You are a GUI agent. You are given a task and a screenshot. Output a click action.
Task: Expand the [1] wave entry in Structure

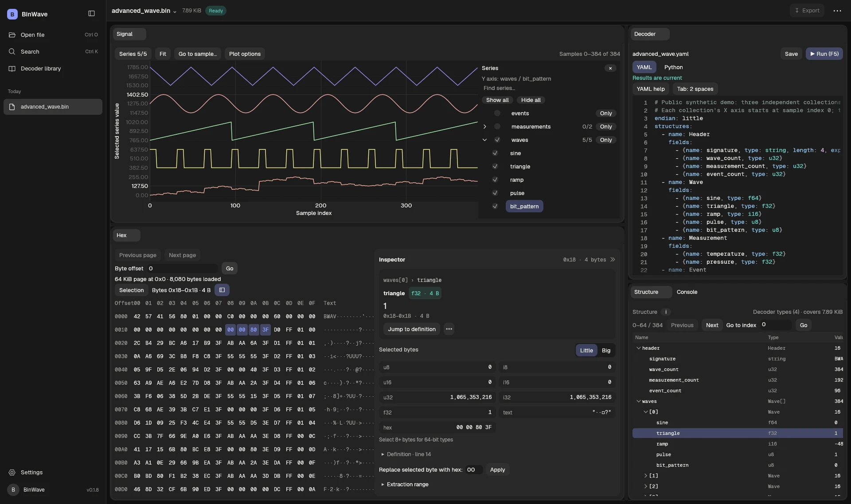tap(645, 476)
